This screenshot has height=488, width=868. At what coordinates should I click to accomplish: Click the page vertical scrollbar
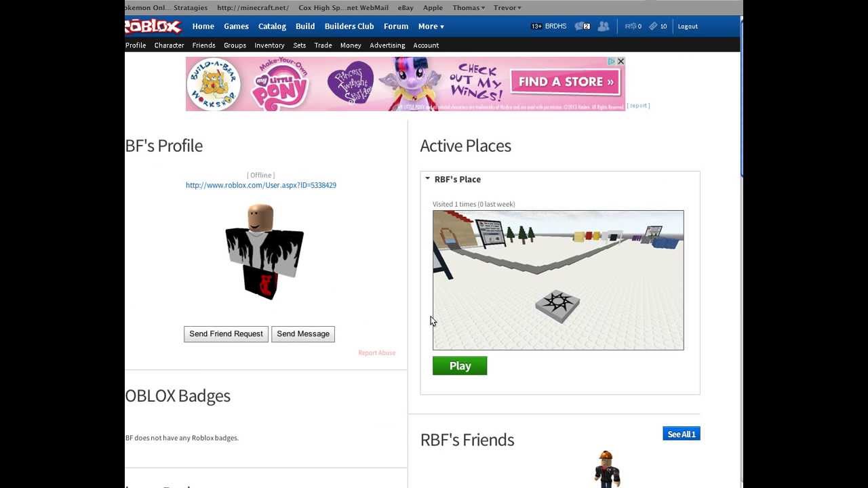tap(742, 98)
